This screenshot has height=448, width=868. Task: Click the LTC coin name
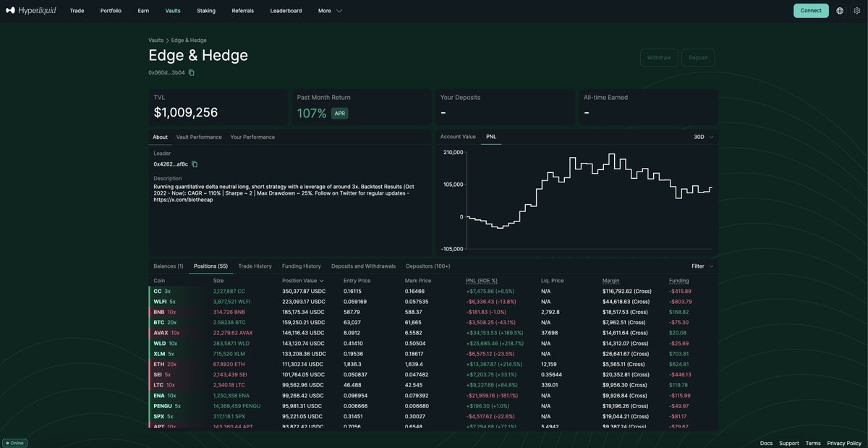[x=158, y=385]
